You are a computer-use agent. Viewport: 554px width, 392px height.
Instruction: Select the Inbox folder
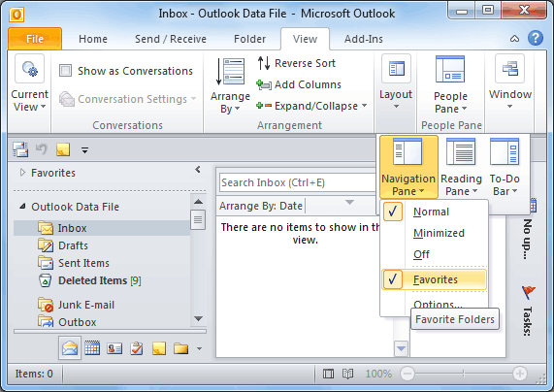(x=72, y=228)
